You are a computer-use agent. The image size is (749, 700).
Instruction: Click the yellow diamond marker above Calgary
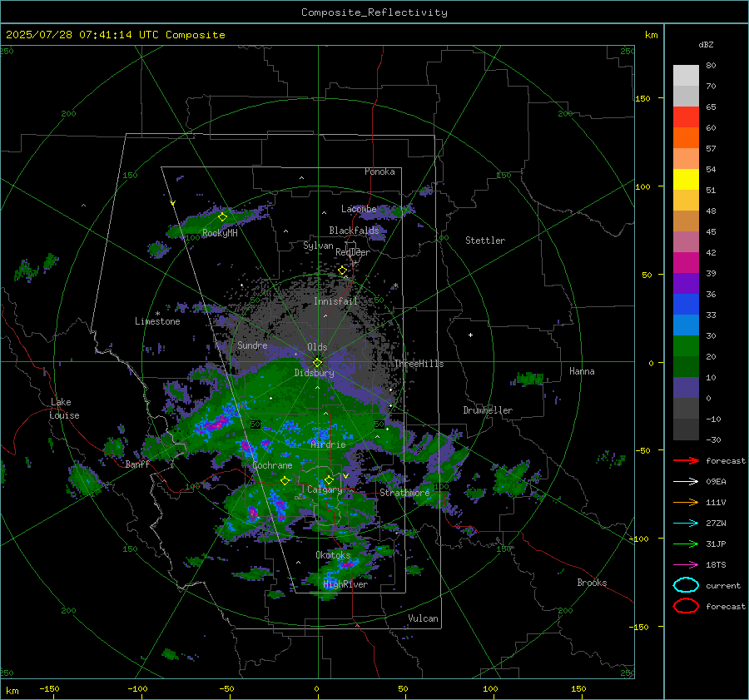pos(329,479)
